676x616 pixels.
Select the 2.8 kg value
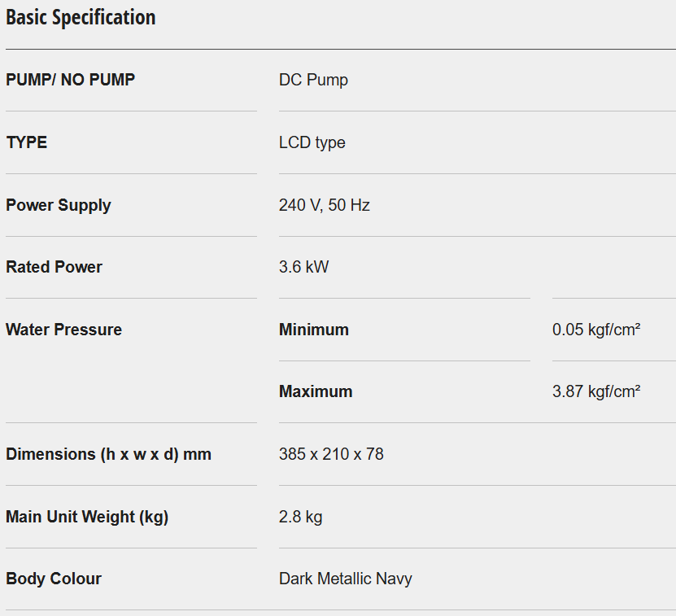click(301, 517)
